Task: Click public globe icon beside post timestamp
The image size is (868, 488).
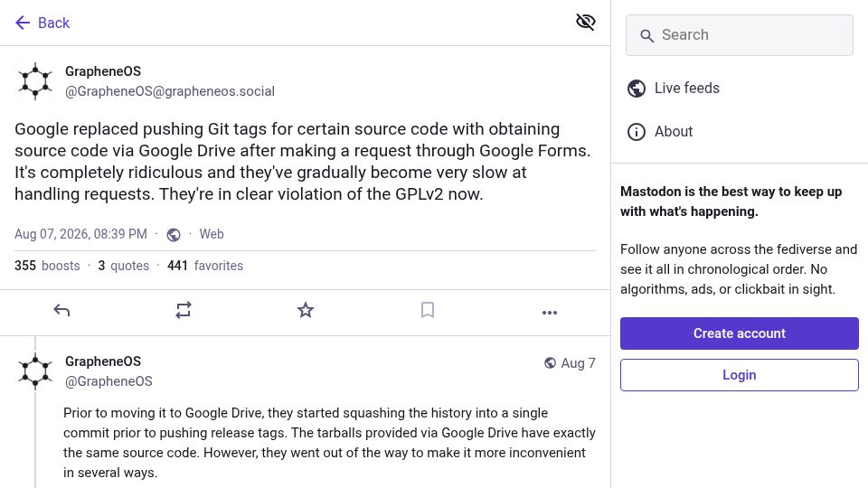Action: [174, 235]
